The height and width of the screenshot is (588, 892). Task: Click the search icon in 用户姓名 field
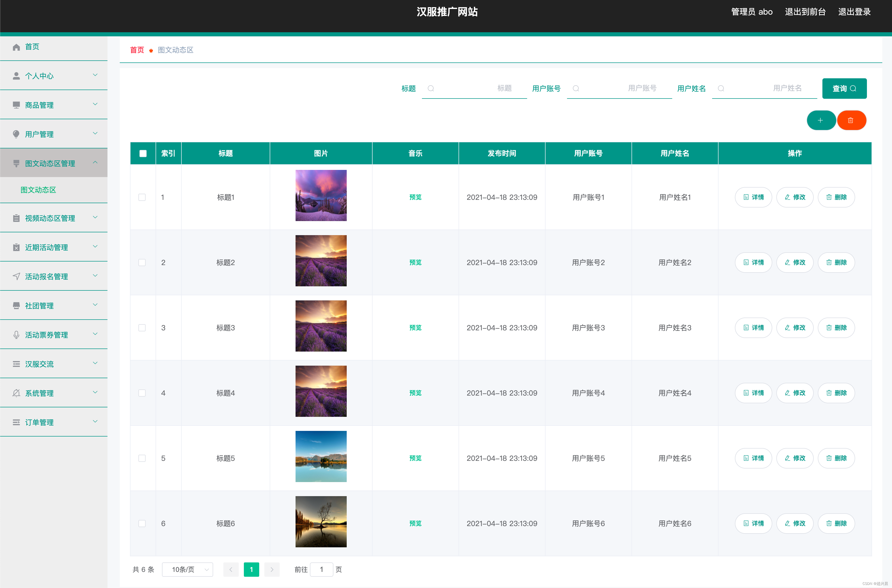721,88
